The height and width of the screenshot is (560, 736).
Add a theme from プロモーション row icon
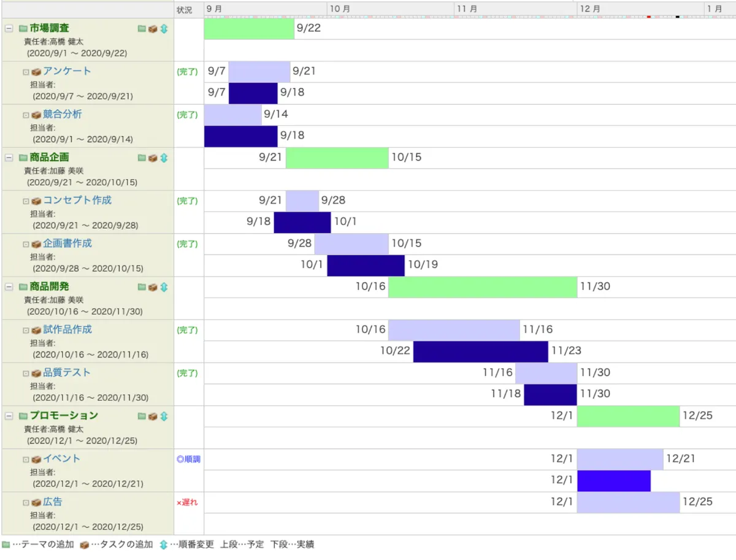(x=142, y=416)
